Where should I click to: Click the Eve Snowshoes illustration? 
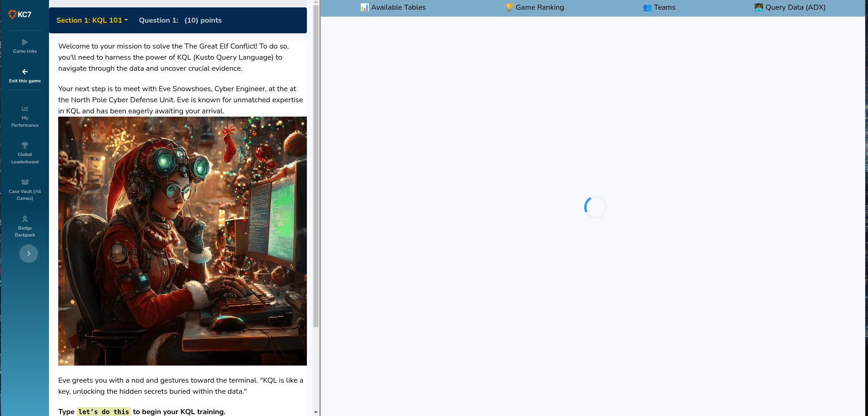click(183, 241)
